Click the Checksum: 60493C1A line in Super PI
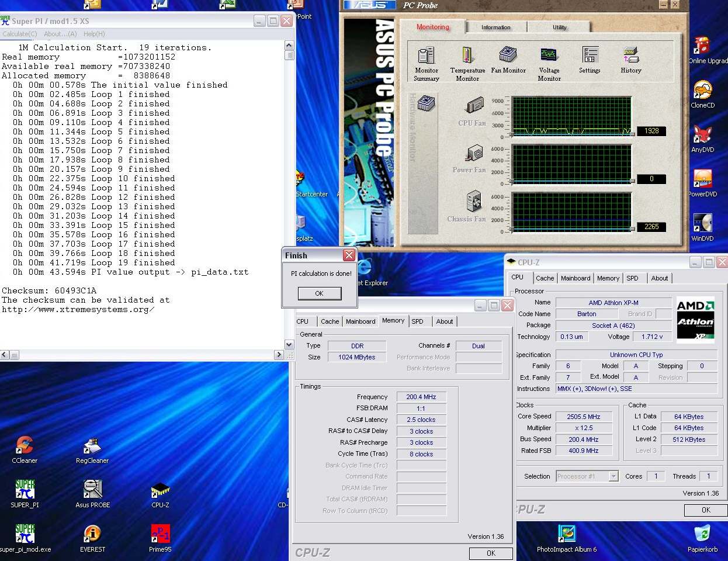728x561 pixels. pos(49,290)
